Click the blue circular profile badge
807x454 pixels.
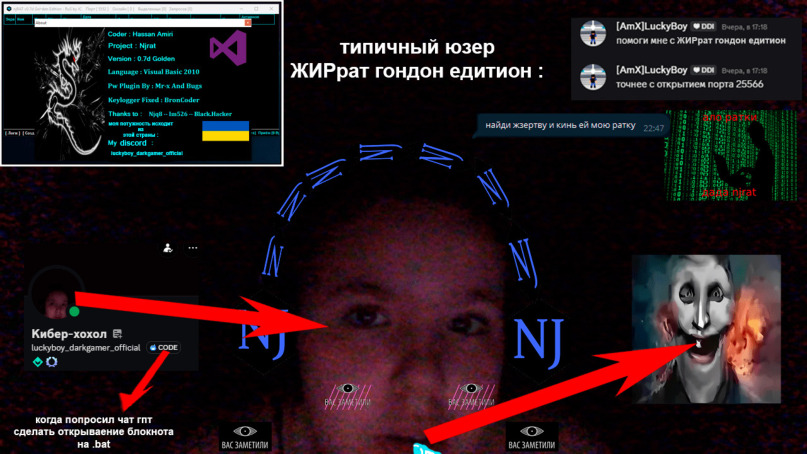[52, 362]
